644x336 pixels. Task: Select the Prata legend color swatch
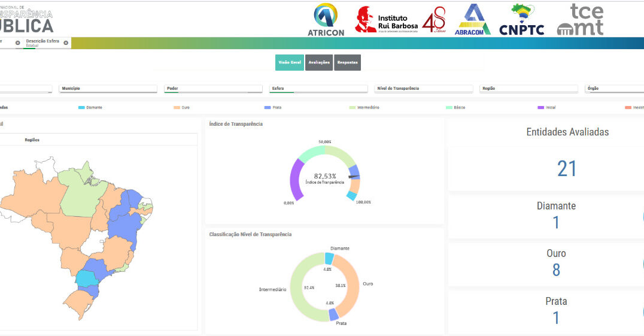pyautogui.click(x=268, y=108)
